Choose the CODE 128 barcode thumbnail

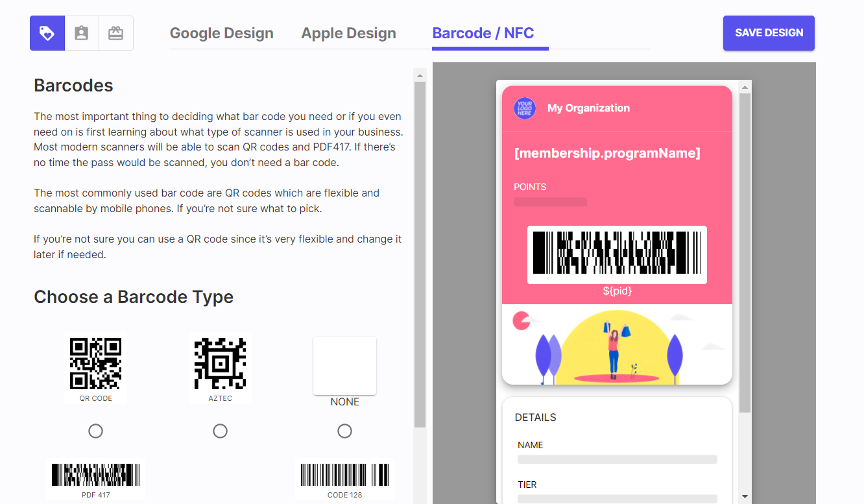pyautogui.click(x=344, y=480)
